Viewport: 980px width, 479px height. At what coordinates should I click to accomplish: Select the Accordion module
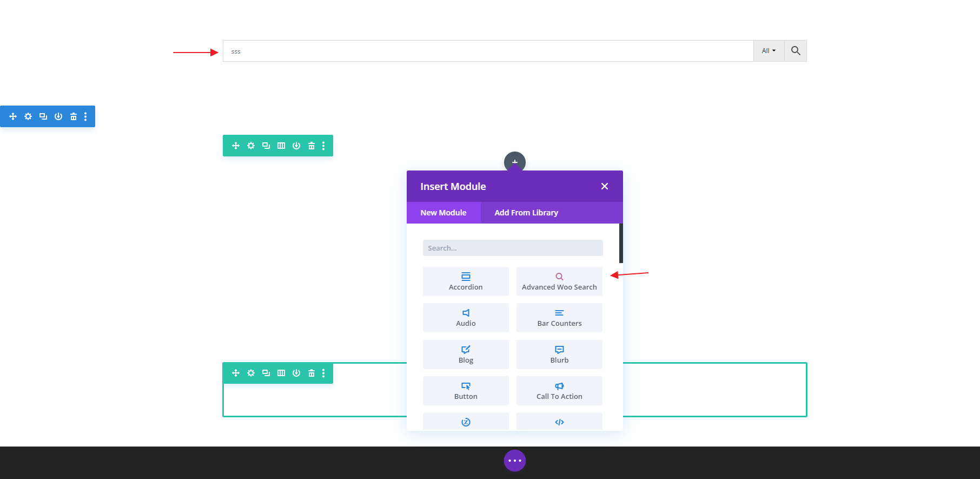(466, 281)
